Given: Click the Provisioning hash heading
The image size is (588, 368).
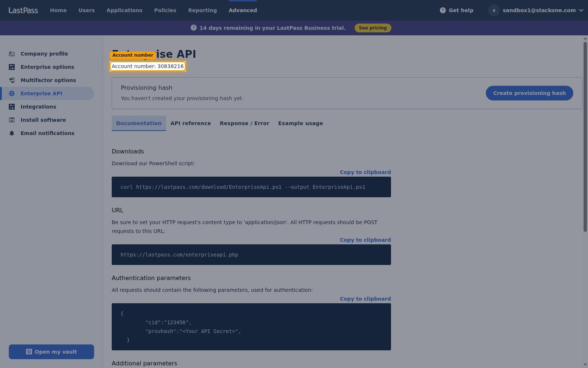Looking at the screenshot, I should 147,88.
